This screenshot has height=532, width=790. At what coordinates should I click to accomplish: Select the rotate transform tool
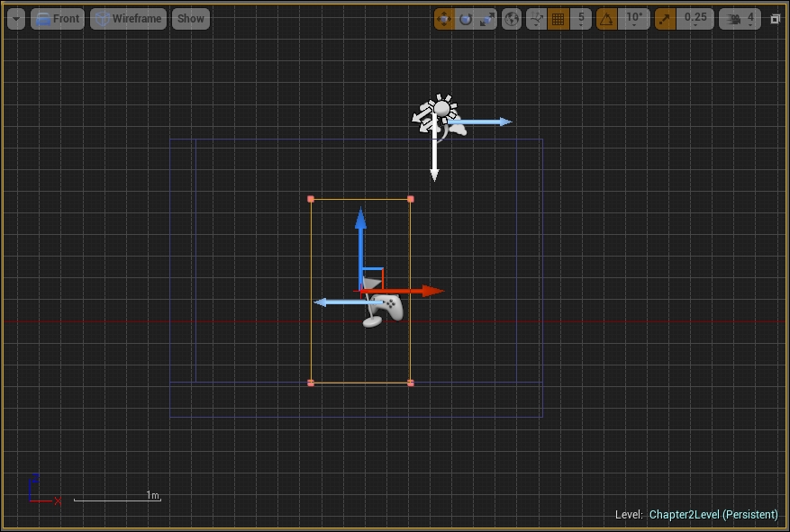click(x=466, y=19)
